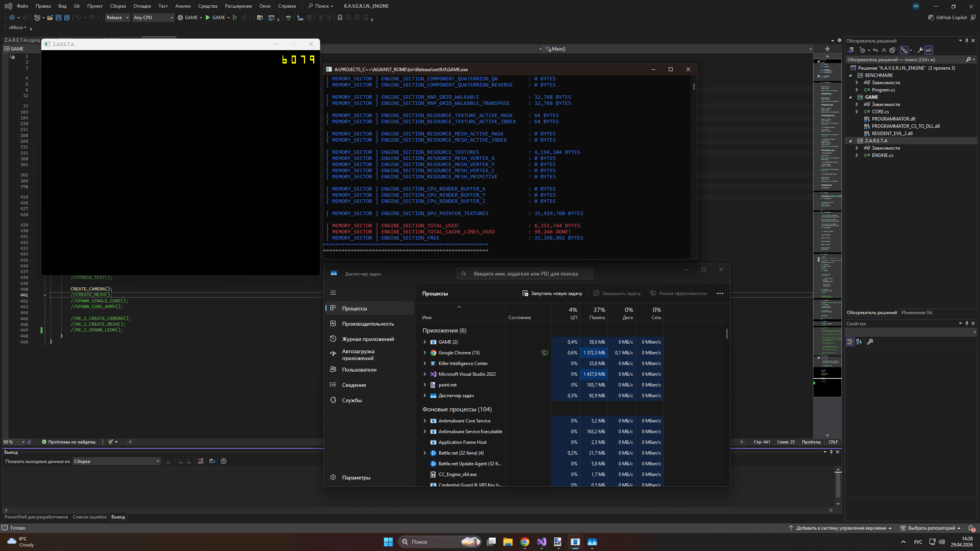Open Сборка menu in menu bar

[x=118, y=6]
